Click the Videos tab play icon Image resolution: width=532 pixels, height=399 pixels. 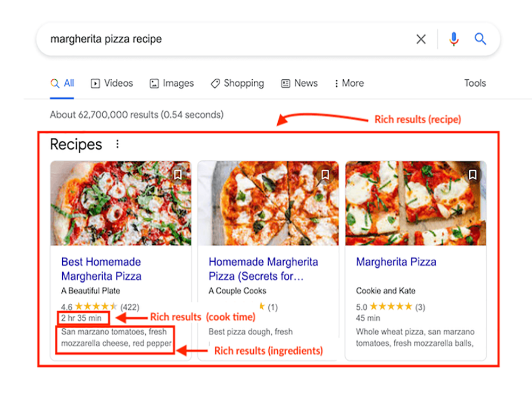tap(95, 83)
